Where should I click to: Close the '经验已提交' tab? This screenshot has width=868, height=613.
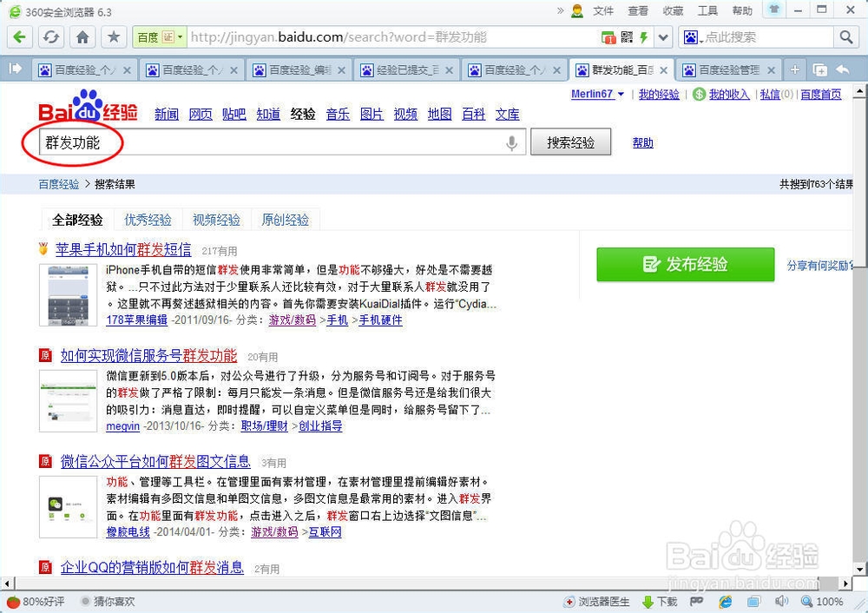pos(449,70)
